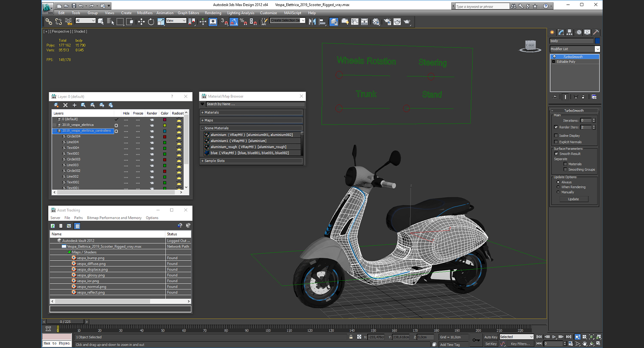Click the Mirror tool icon
This screenshot has height=348, width=644.
[312, 21]
